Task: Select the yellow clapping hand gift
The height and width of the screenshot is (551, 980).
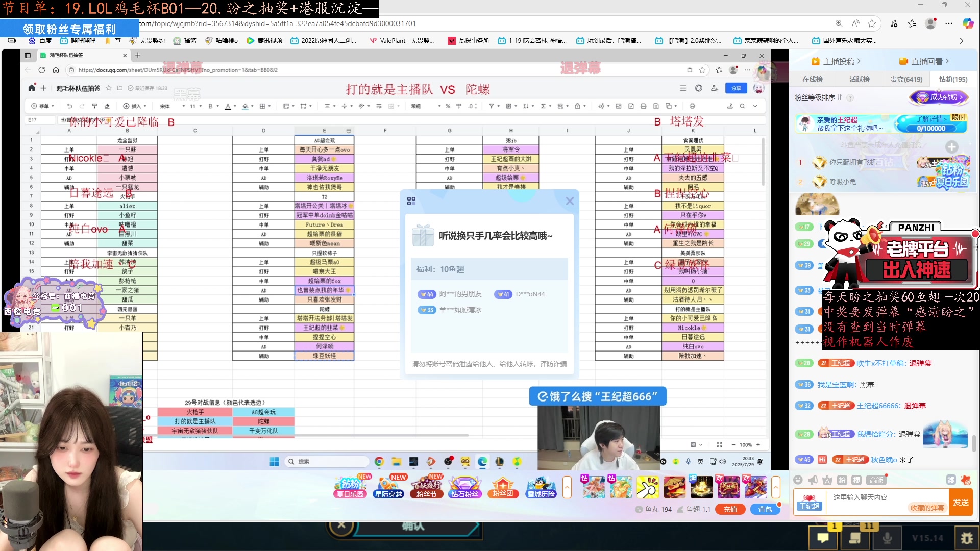Action: click(648, 487)
